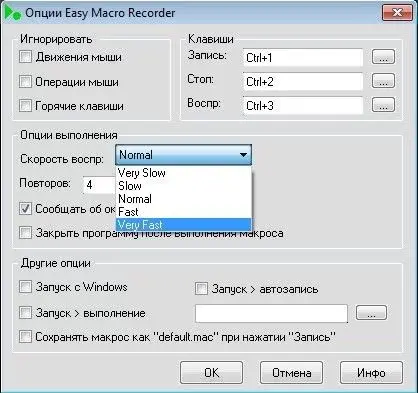The image size is (418, 393).
Task: Choose Very Slow playback speed
Action: click(x=183, y=173)
